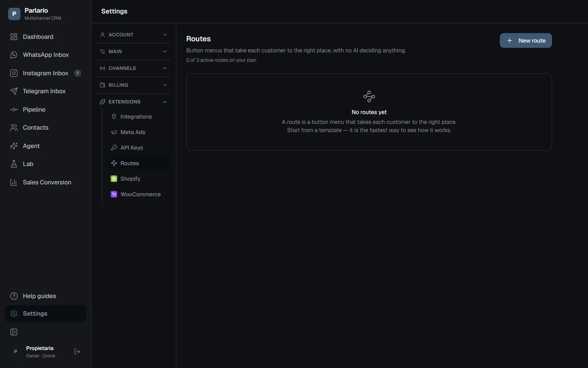Click the log out icon
This screenshot has width=588, height=368.
click(x=77, y=352)
